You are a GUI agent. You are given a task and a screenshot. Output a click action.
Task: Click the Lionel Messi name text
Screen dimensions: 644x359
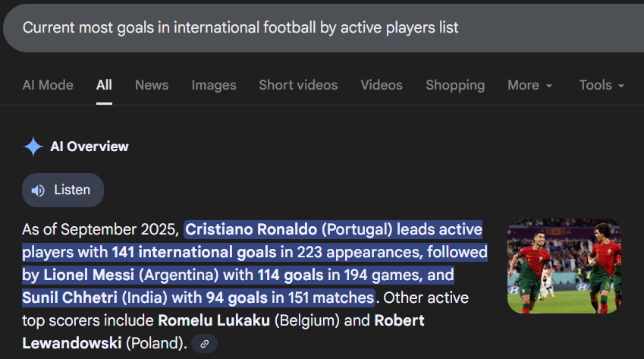[89, 275]
